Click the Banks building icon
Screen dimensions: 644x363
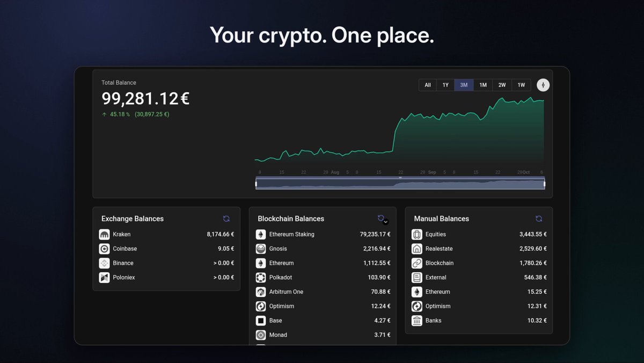[417, 321]
